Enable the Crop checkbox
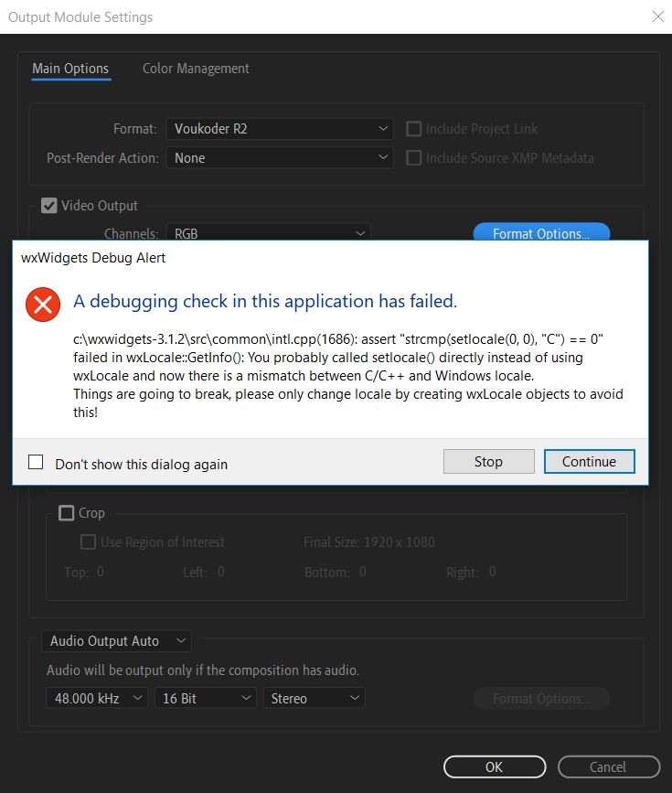 click(67, 513)
